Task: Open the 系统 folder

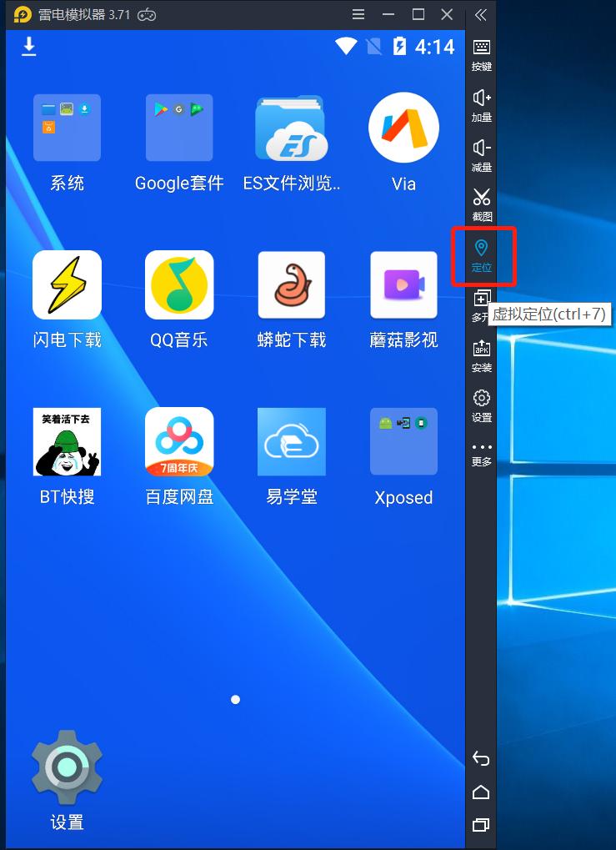Action: coord(67,128)
